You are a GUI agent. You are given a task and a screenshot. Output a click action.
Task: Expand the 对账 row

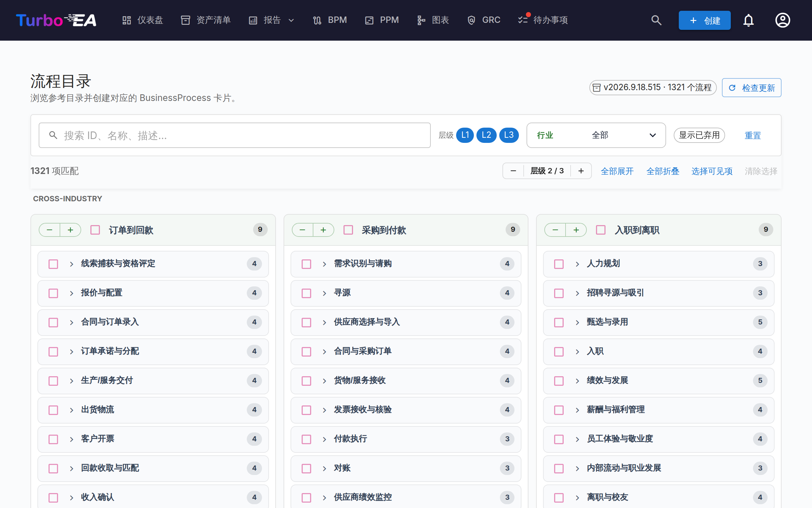[x=324, y=469]
